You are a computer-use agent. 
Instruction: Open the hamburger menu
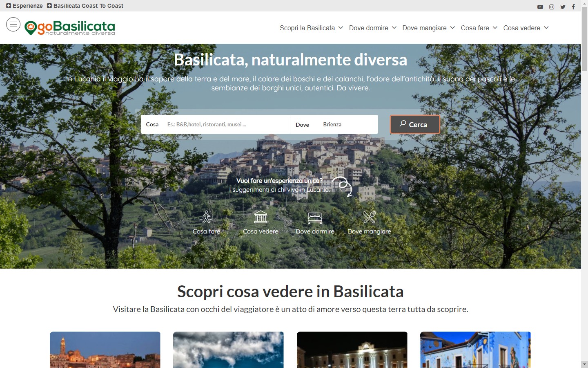pos(13,24)
